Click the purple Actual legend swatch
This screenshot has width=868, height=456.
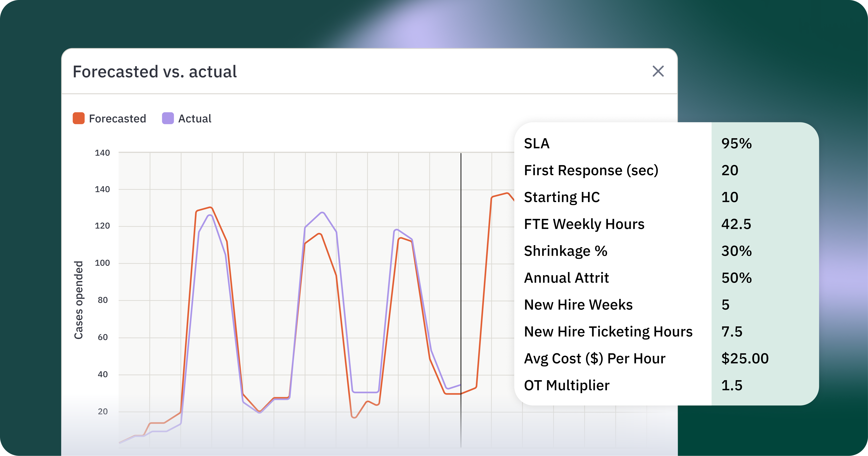pos(168,118)
